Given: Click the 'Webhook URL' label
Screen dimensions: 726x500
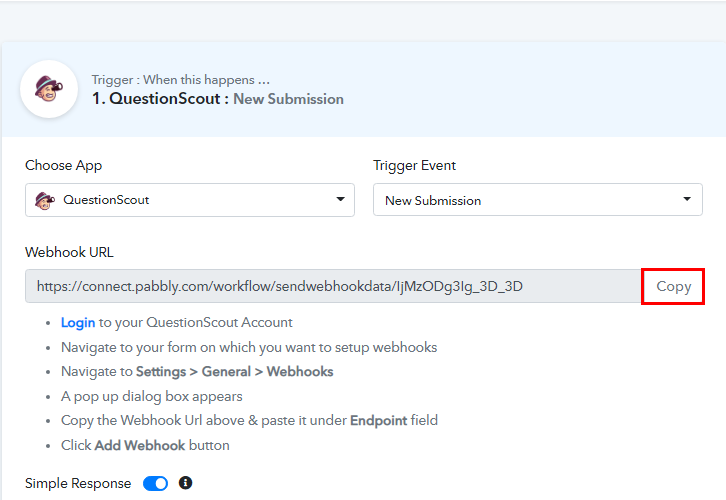Looking at the screenshot, I should (69, 252).
